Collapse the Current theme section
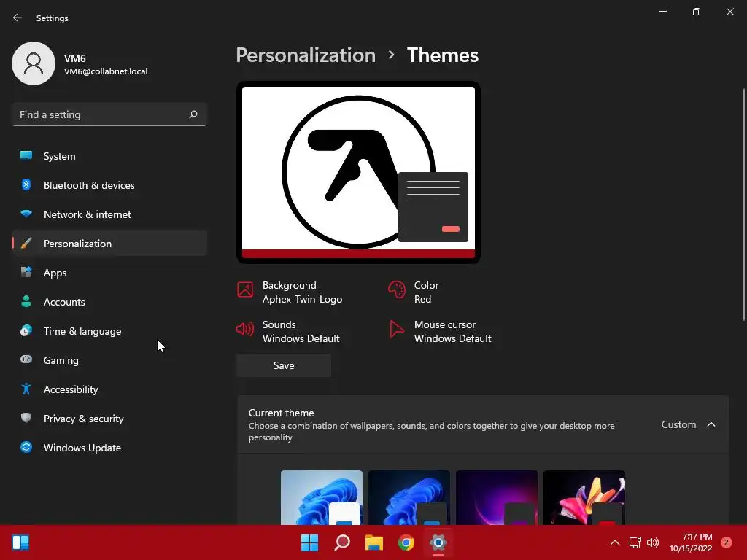This screenshot has height=560, width=747. [711, 424]
